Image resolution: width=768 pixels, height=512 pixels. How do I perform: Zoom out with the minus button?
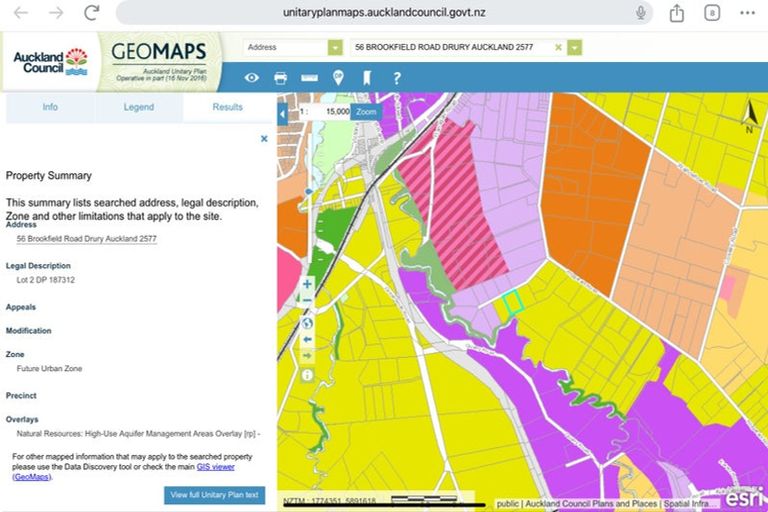[x=307, y=301]
